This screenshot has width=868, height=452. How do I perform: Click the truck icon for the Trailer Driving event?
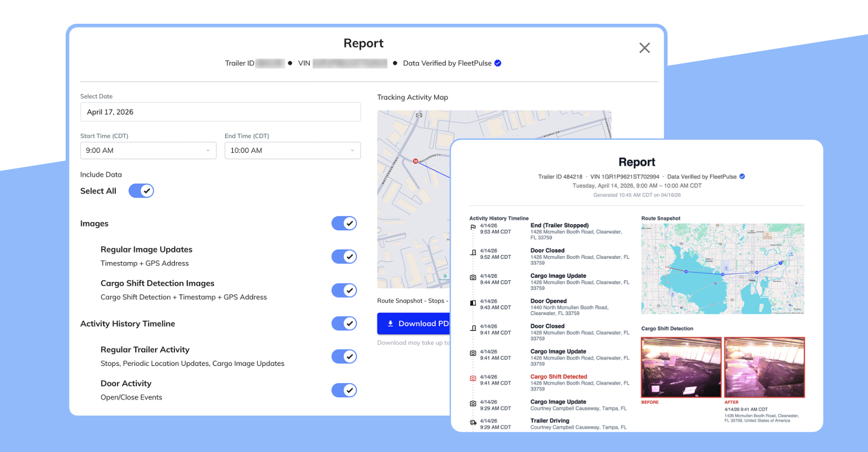pyautogui.click(x=473, y=423)
